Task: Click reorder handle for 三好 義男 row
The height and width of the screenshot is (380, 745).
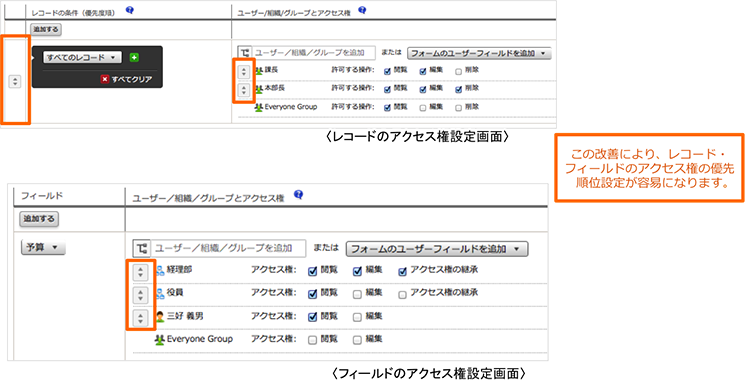Action: coord(140,318)
